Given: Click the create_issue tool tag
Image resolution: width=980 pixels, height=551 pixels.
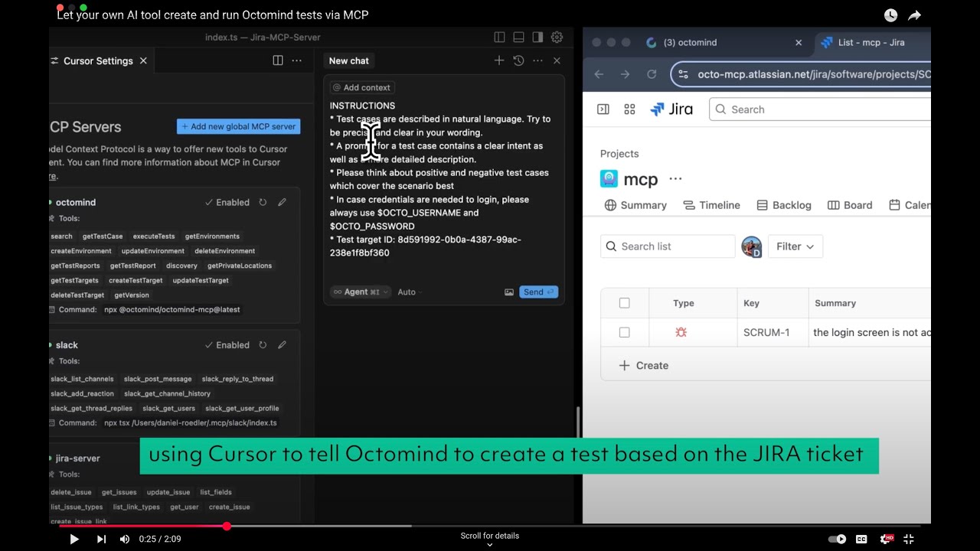Looking at the screenshot, I should [x=229, y=507].
